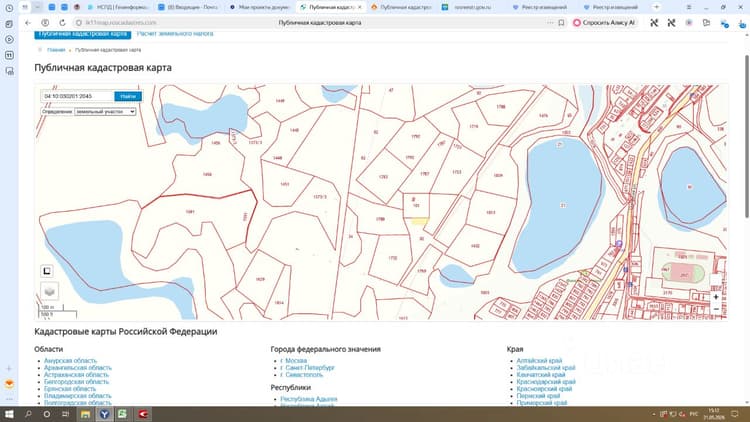The height and width of the screenshot is (422, 750).
Task: Open the Краснодарский край link
Action: pos(546,382)
